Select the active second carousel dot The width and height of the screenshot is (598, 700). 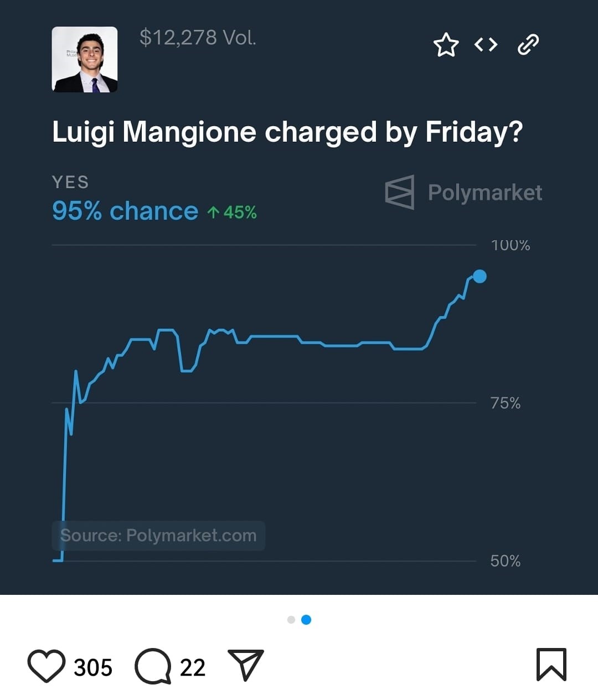click(x=306, y=620)
